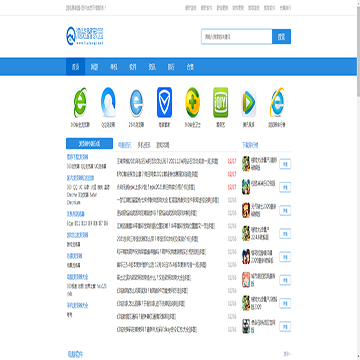Open the green 360 browser icon
This screenshot has height=360, width=360.
80,102
